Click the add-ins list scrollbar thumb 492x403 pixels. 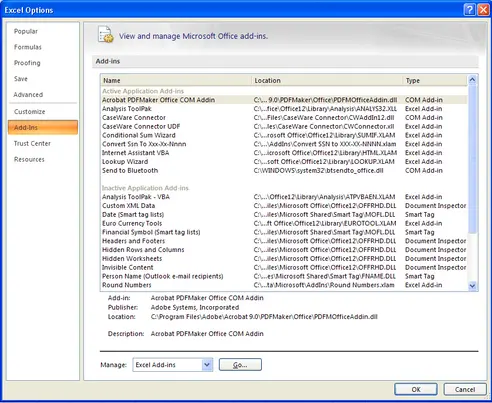coord(472,159)
